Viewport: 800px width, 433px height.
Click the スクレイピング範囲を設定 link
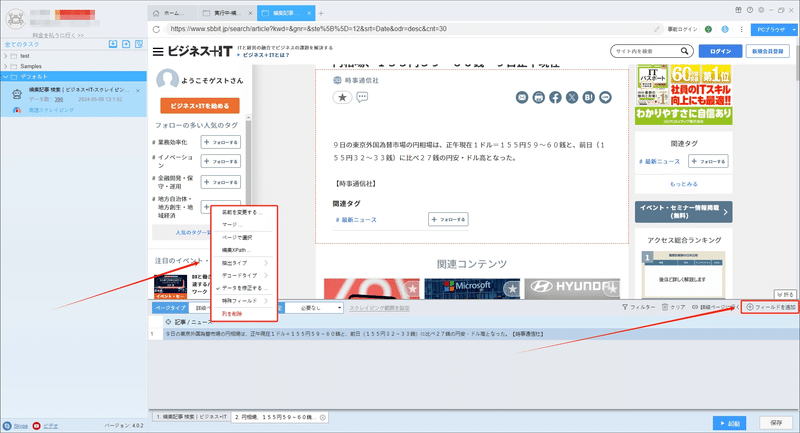coord(379,308)
